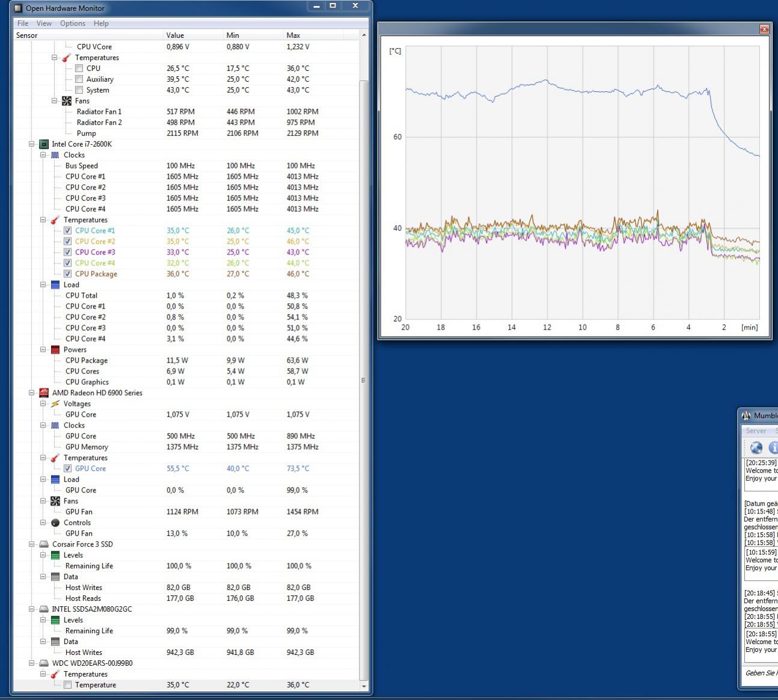Open the Help menu

pos(101,23)
